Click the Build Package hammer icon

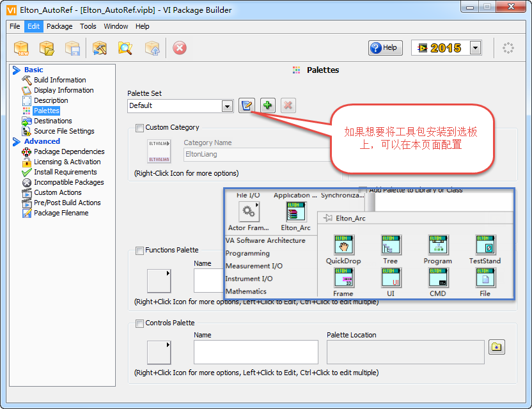tap(100, 48)
